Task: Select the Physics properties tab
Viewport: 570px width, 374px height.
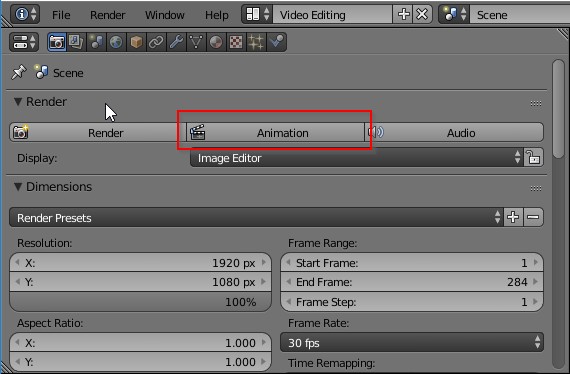Action: pos(276,42)
